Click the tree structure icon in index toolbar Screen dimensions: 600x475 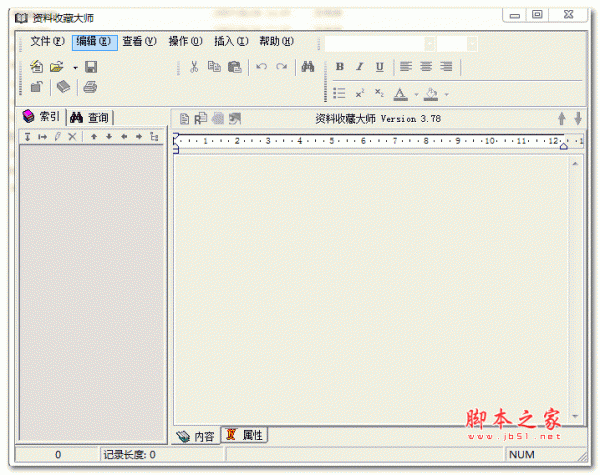154,136
